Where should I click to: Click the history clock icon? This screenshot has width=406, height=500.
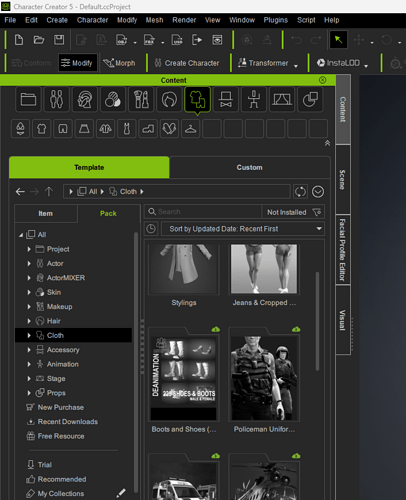pos(151,229)
